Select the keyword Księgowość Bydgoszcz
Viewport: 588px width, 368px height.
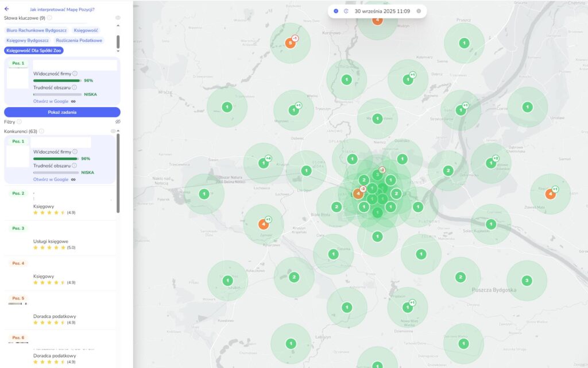27,40
